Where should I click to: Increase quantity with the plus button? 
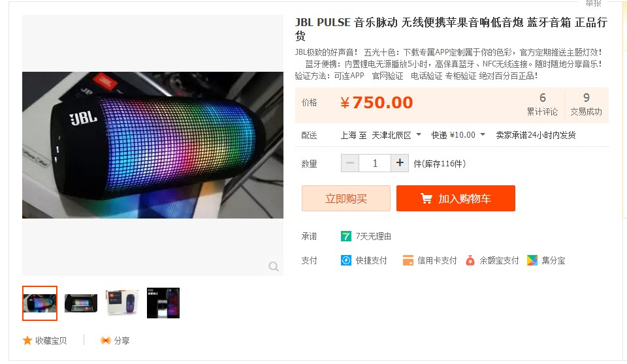coord(400,163)
